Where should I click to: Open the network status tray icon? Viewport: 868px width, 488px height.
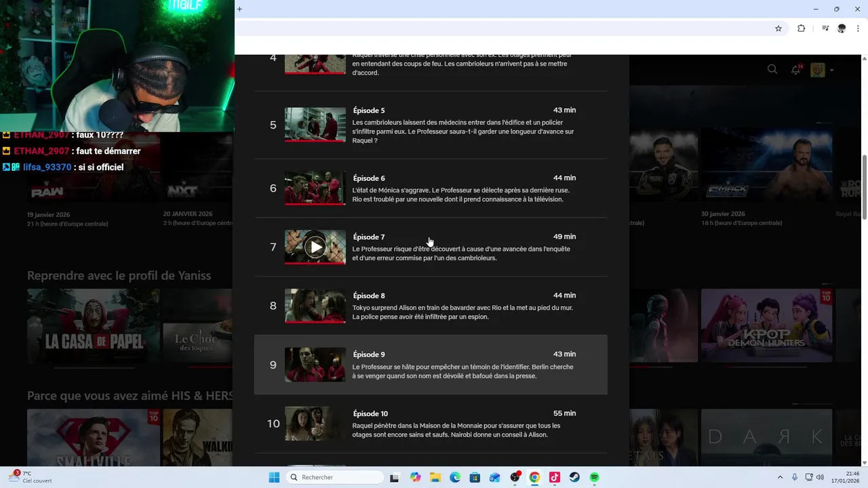click(810, 477)
